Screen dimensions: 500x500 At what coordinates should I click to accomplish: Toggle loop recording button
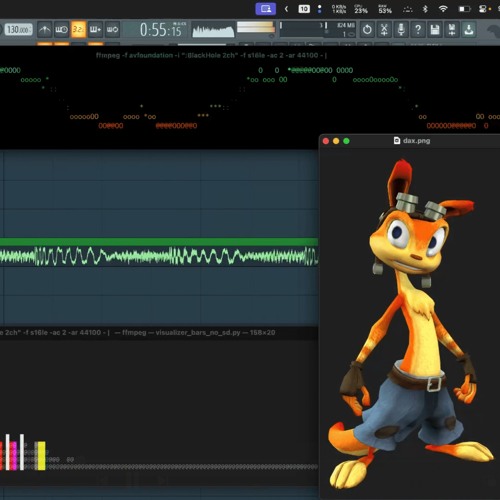click(x=113, y=30)
